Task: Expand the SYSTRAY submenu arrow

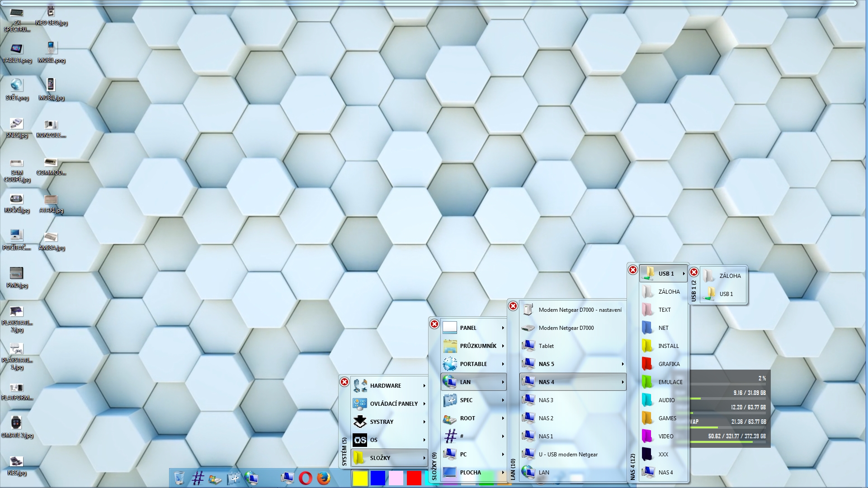Action: 424,422
